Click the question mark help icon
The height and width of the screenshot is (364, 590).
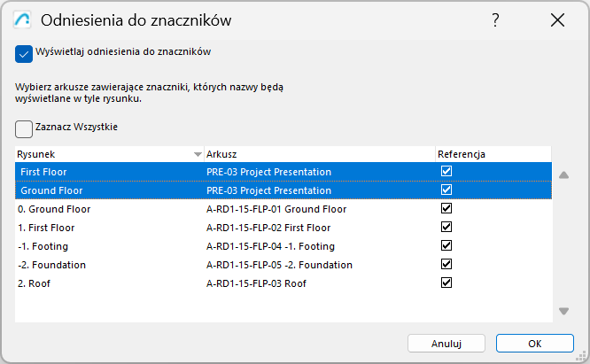click(496, 20)
